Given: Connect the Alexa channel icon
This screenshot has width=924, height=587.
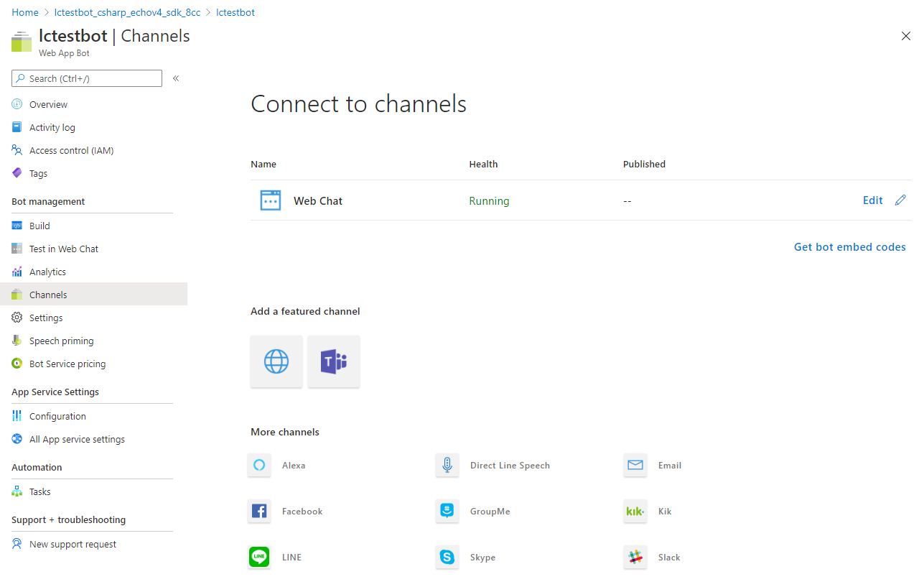Looking at the screenshot, I should 259,465.
